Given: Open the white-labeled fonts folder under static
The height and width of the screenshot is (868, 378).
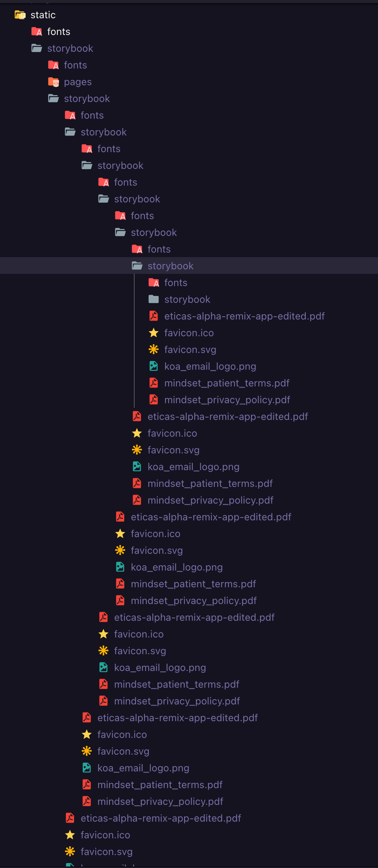Looking at the screenshot, I should [x=59, y=32].
